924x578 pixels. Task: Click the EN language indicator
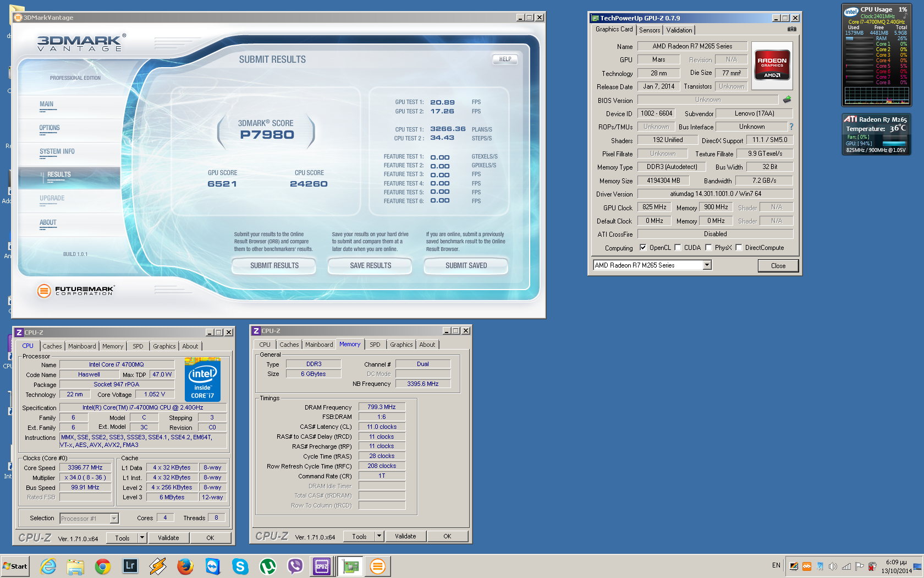(776, 565)
